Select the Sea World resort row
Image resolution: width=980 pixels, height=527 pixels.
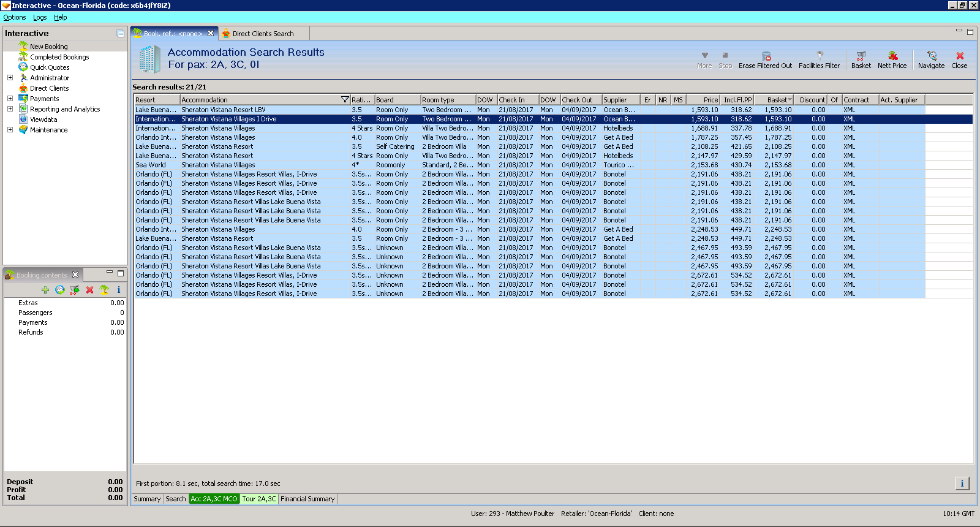tap(529, 165)
